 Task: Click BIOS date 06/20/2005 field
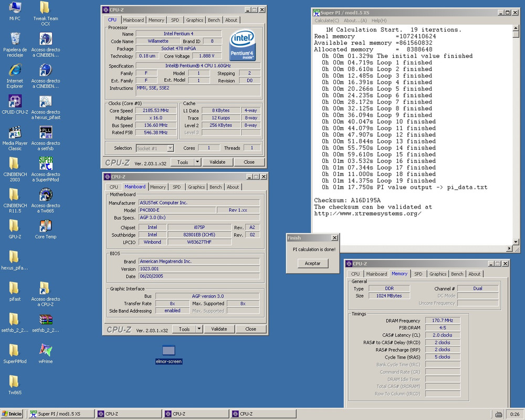pyautogui.click(x=199, y=276)
